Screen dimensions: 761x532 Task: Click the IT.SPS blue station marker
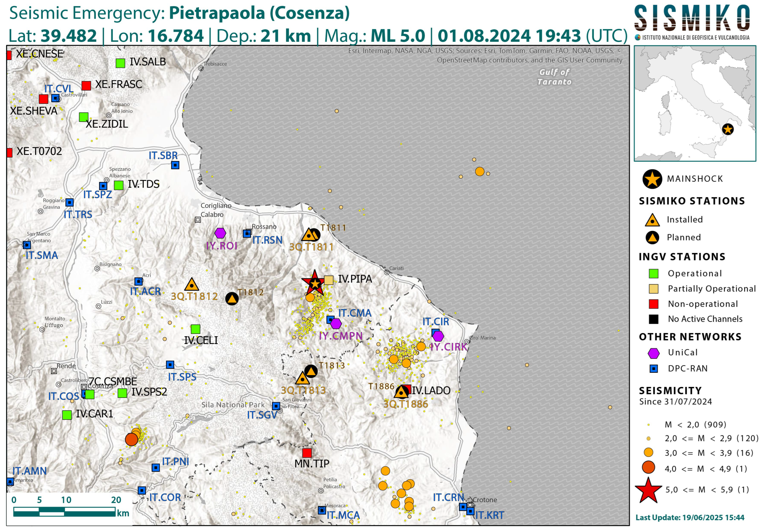pyautogui.click(x=170, y=365)
